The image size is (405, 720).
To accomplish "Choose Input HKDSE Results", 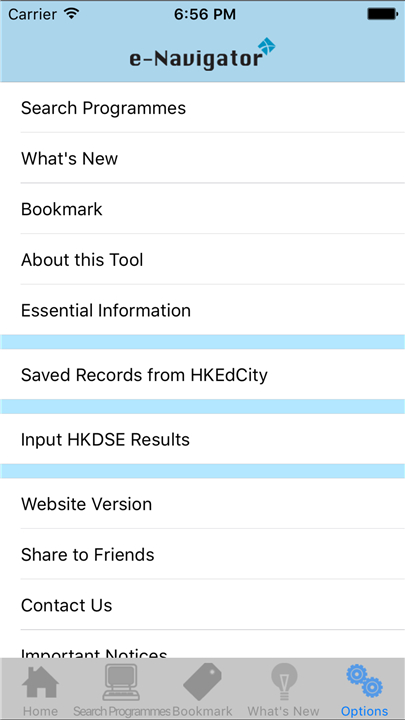I will point(202,439).
